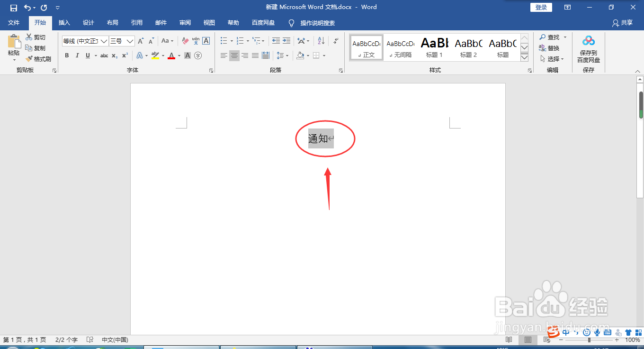
Task: Apply the red font color
Action: click(x=171, y=55)
